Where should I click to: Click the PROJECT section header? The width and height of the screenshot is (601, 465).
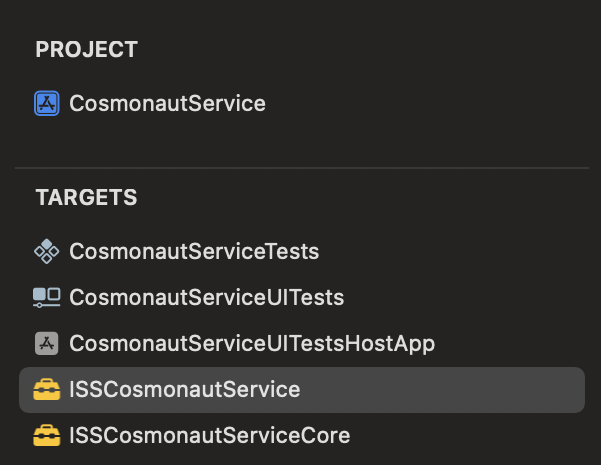pyautogui.click(x=86, y=50)
